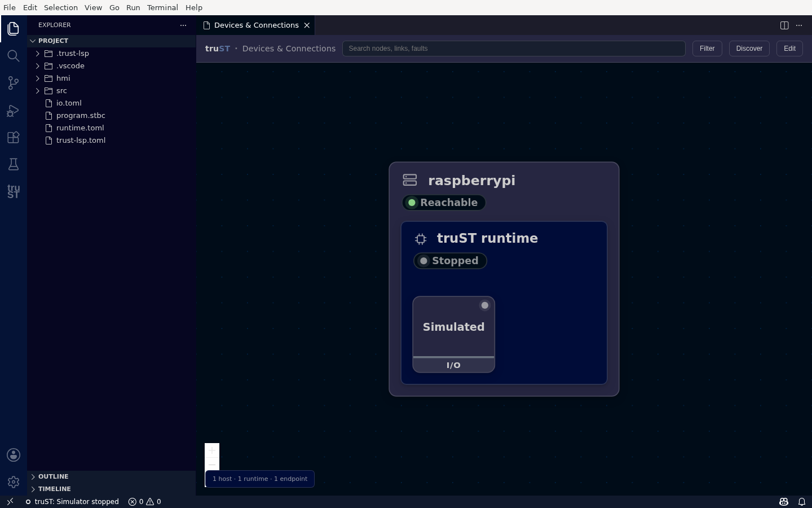The image size is (812, 508).
Task: Click the Stopped status badge
Action: pos(450,261)
